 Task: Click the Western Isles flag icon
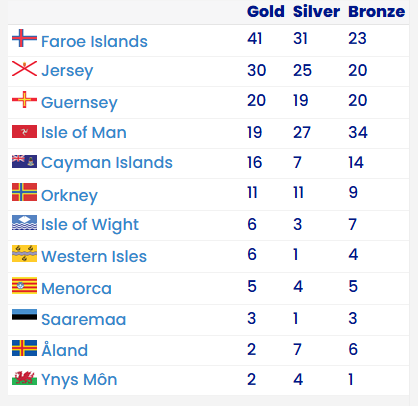[x=24, y=254]
